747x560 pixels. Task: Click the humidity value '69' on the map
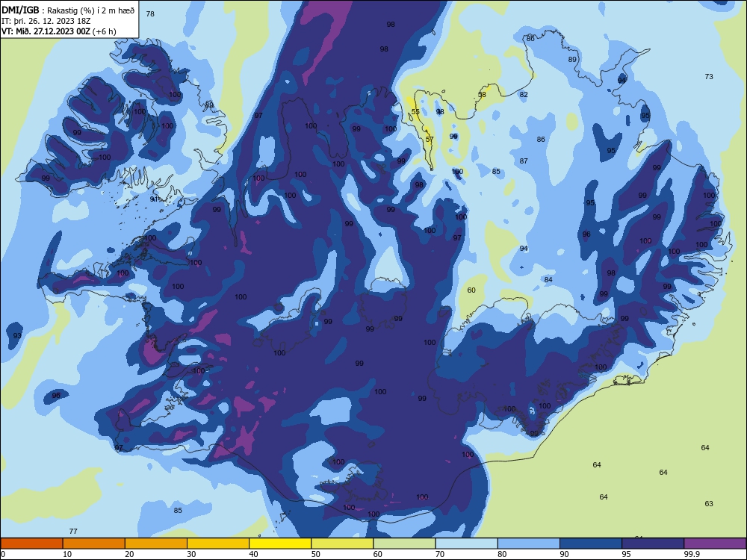coord(209,105)
